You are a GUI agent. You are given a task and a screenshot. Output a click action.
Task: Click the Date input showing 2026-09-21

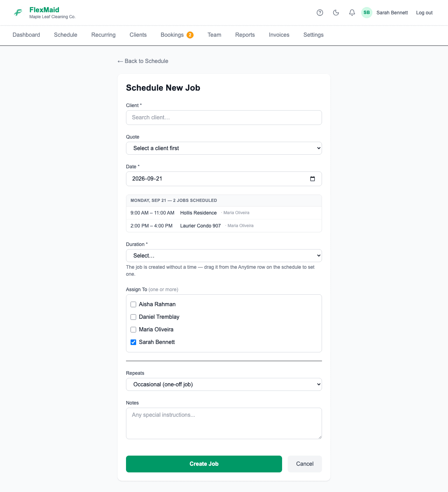[224, 179]
